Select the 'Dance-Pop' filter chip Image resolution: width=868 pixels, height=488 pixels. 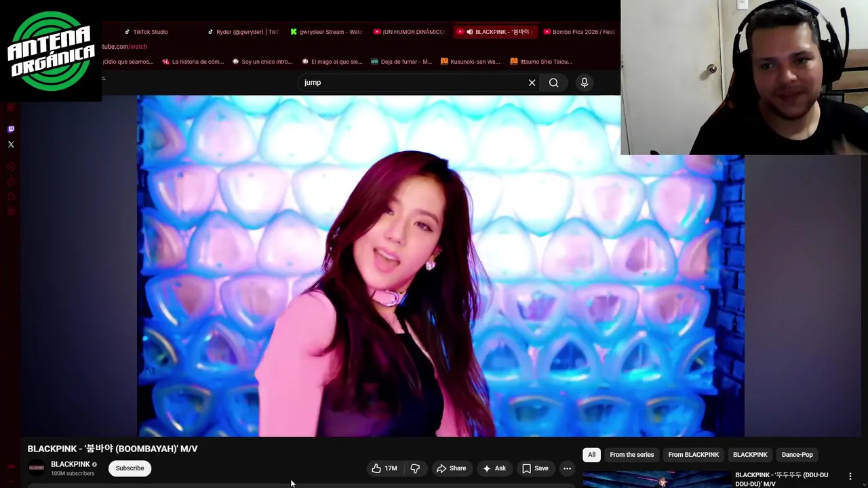point(797,455)
